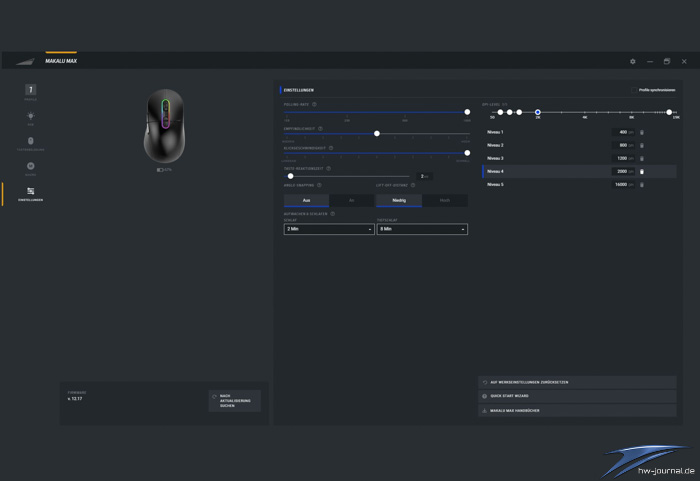This screenshot has width=700, height=481.
Task: Enable the Profile synchronisieren checkbox
Action: (x=633, y=90)
